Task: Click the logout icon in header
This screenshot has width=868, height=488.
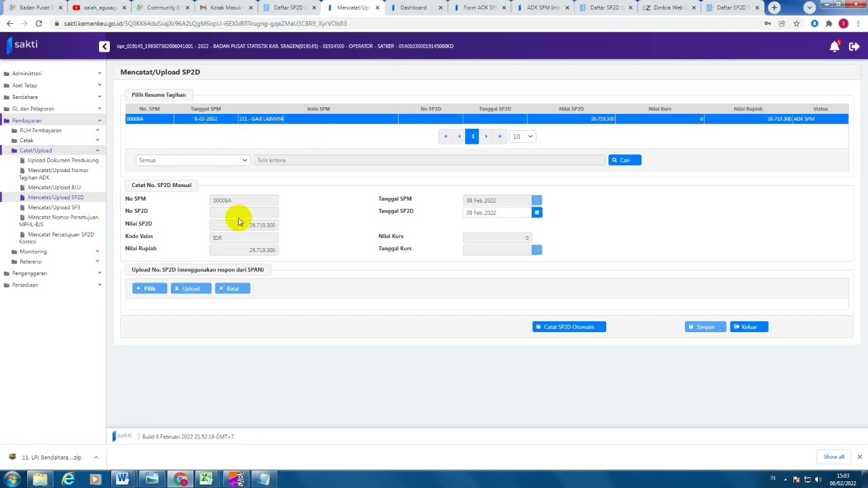Action: pos(854,46)
